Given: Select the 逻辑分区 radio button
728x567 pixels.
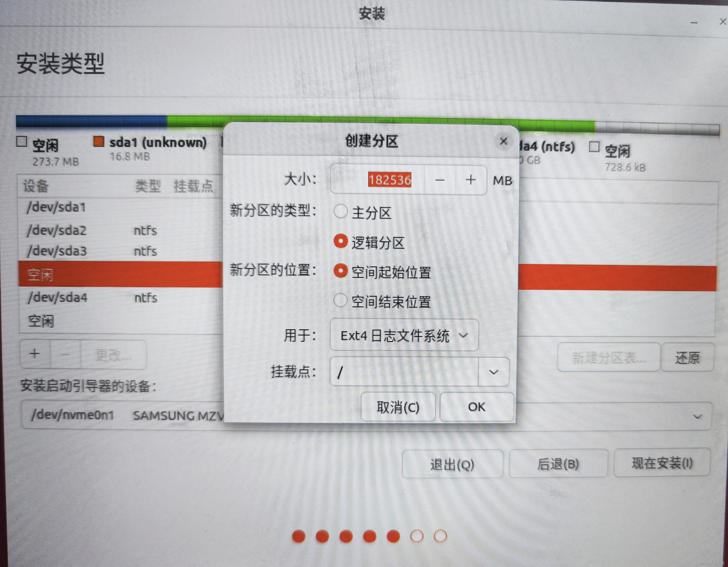Looking at the screenshot, I should click(x=341, y=241).
